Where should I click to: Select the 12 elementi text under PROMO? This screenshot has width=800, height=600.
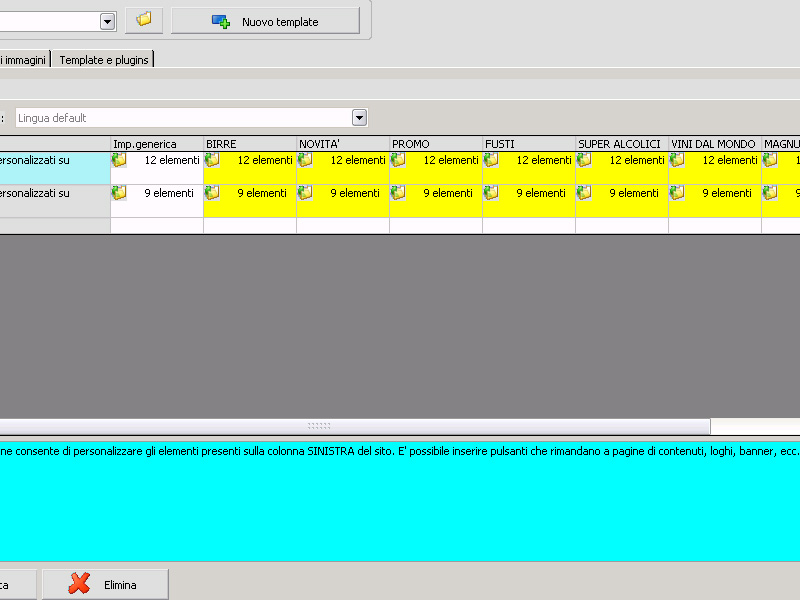tap(451, 160)
